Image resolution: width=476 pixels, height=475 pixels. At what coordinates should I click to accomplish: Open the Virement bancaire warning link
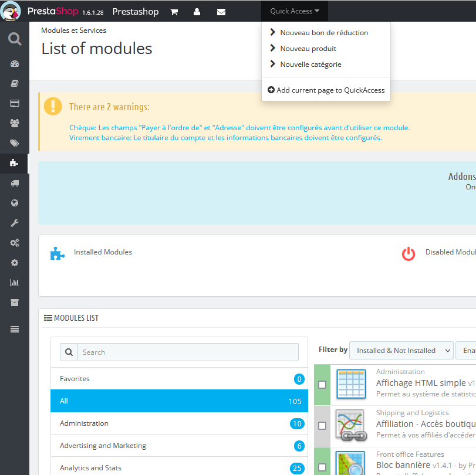click(225, 138)
